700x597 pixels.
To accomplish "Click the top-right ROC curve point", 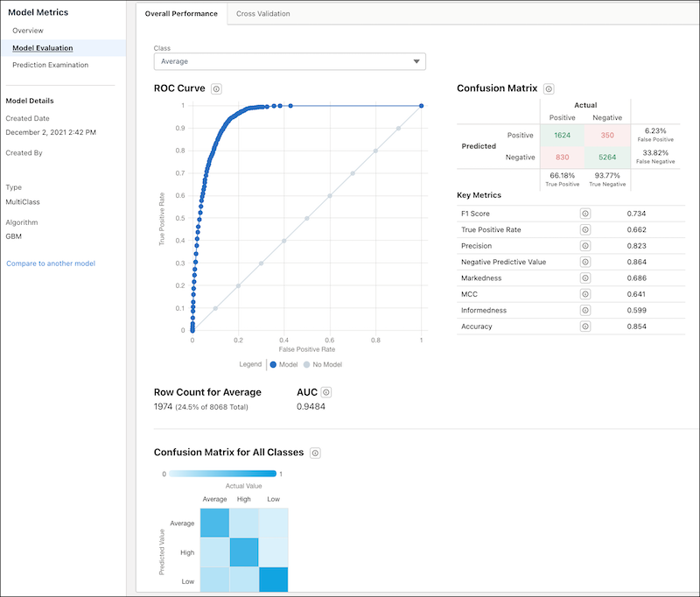I will [421, 106].
